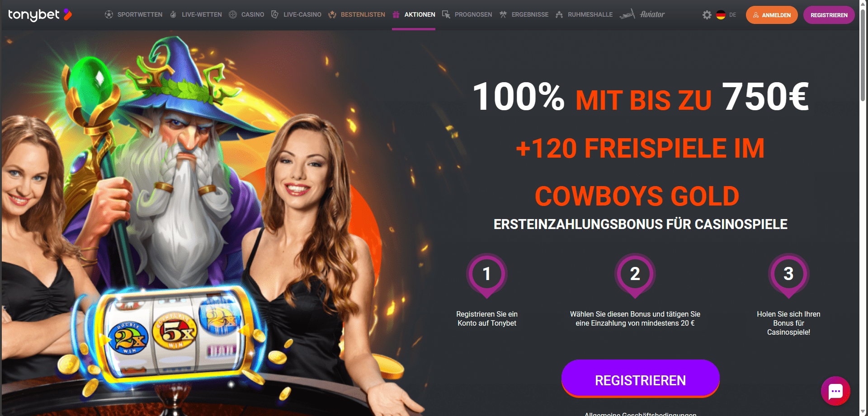Open the DE language selector
Viewport: 868px width, 416px height.
[x=726, y=15]
